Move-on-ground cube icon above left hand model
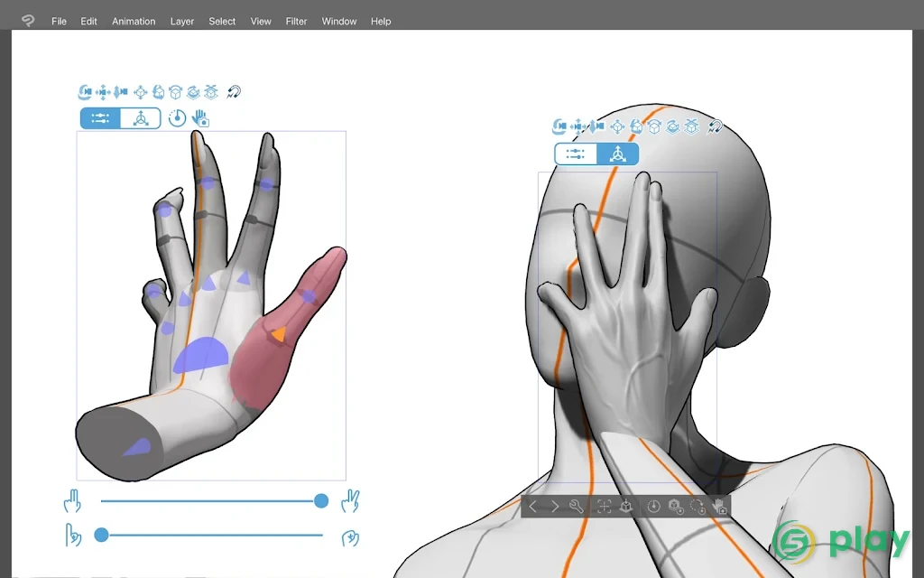Image resolution: width=924 pixels, height=578 pixels. point(211,92)
